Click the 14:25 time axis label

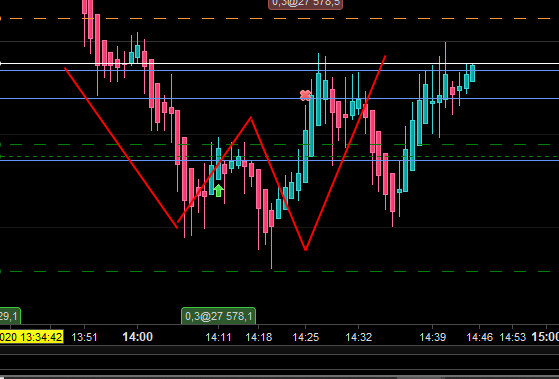[x=306, y=337]
